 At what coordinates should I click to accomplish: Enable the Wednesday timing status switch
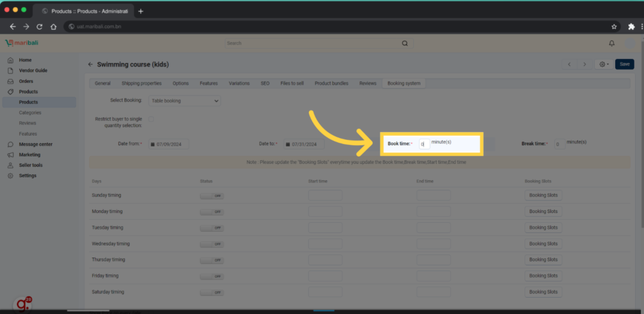[212, 244]
